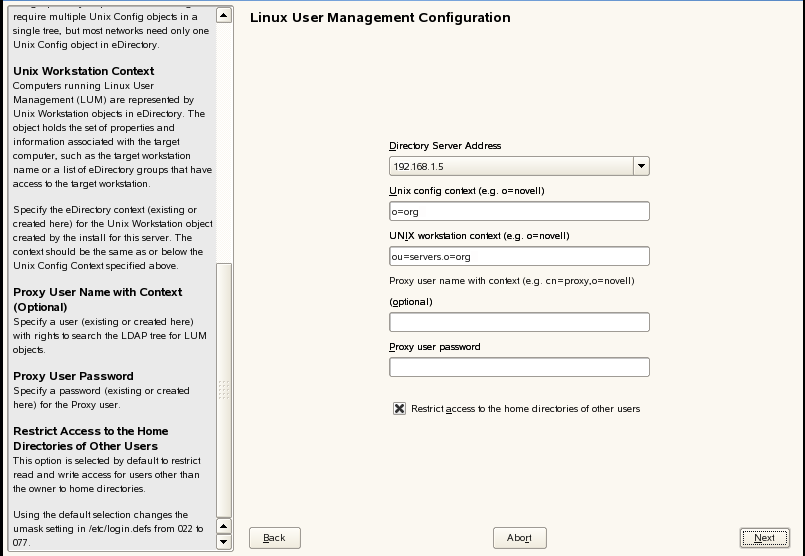Screen dimensions: 805x556
Task: Click the dotted grip on help scrollbar thumb
Action: [224, 389]
